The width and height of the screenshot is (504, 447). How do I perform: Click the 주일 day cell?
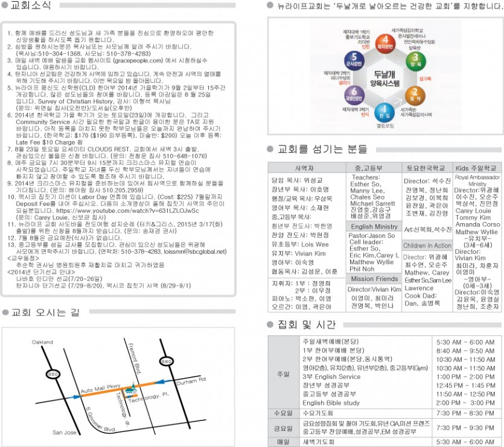point(283,374)
